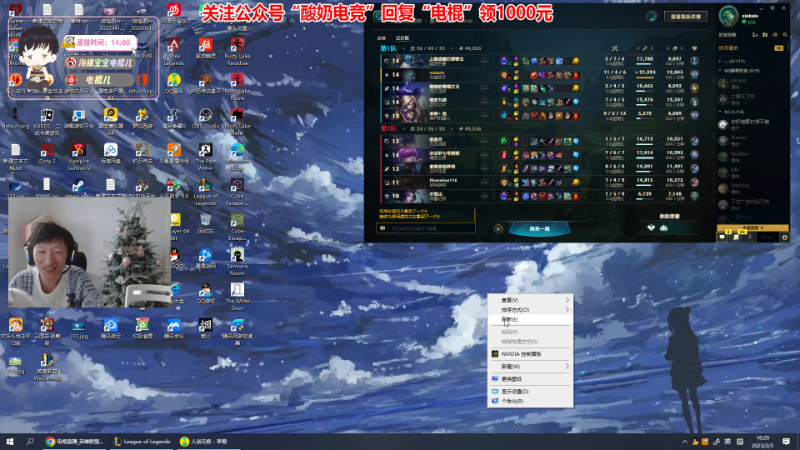Click the bug report icon at client corner
Viewport: 800px width, 450px height.
[785, 237]
